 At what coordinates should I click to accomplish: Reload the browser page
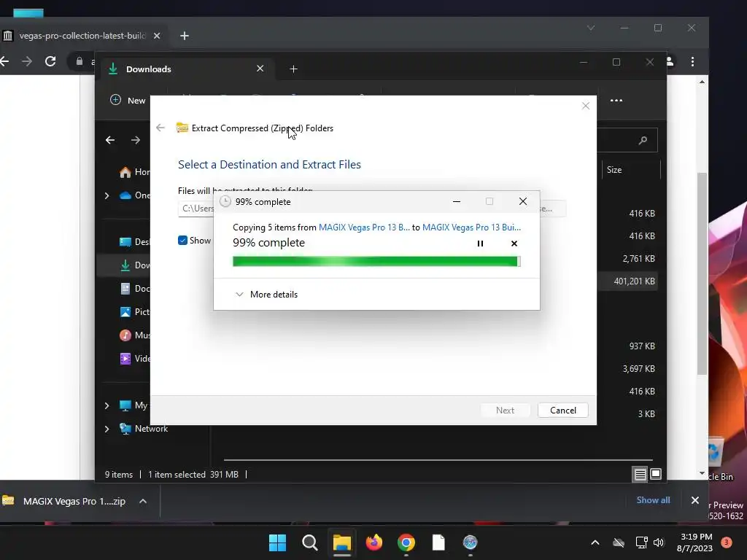50,61
